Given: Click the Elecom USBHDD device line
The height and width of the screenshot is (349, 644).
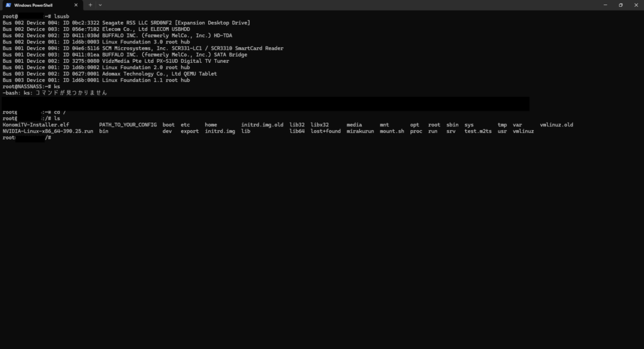Looking at the screenshot, I should click(x=96, y=29).
